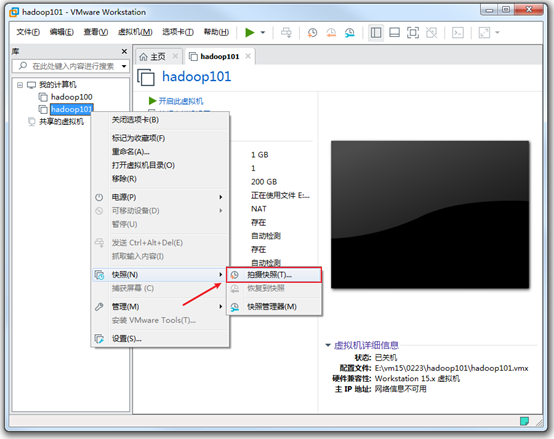
Task: Click the clock icon beside 拍摄快照(T)...
Action: tap(235, 275)
